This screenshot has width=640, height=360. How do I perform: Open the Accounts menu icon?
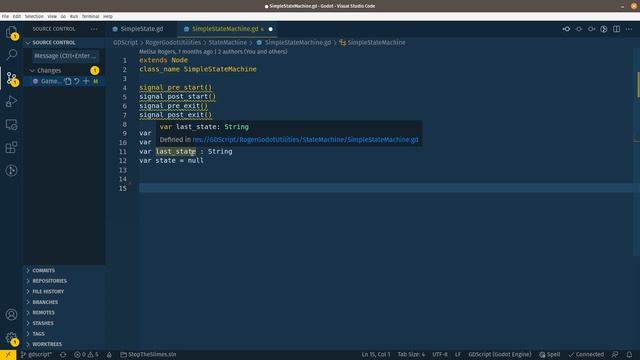(11, 315)
